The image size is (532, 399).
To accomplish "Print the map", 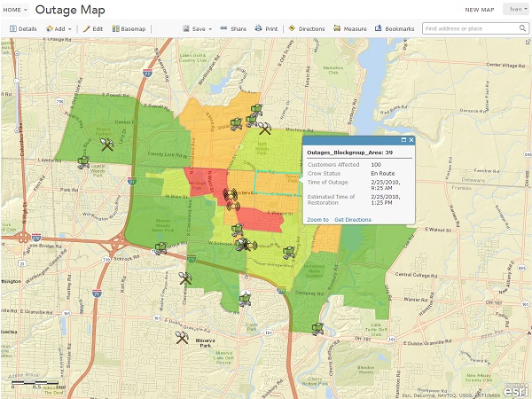I will tap(266, 29).
